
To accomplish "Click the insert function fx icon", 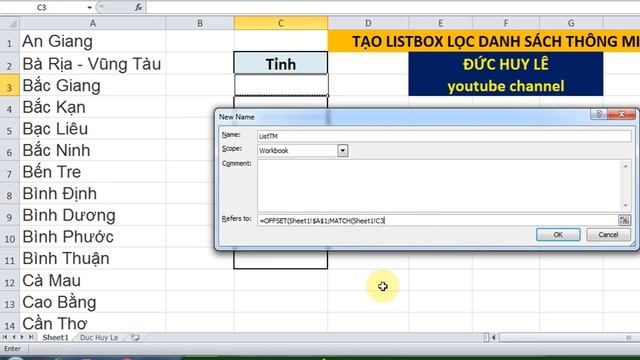I will coord(138,7).
